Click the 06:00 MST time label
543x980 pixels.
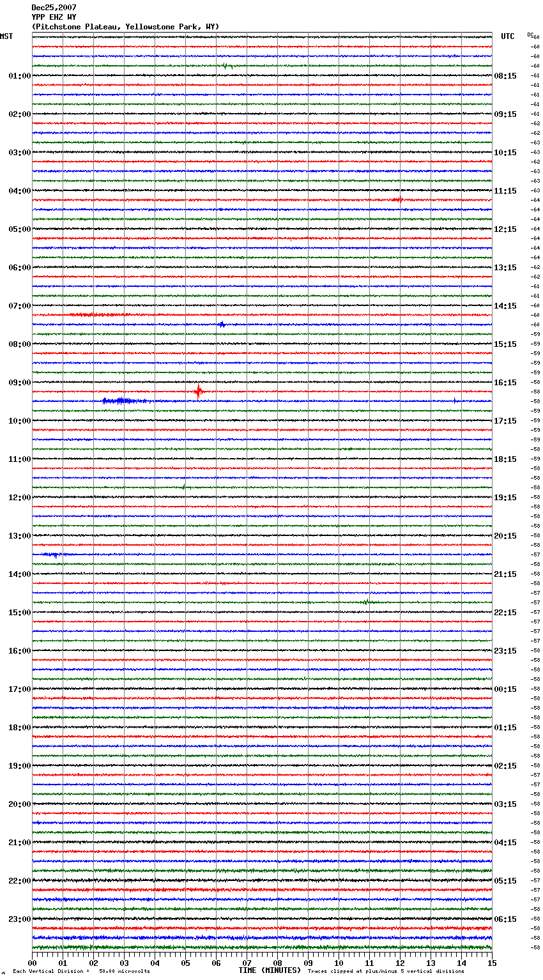[x=20, y=268]
